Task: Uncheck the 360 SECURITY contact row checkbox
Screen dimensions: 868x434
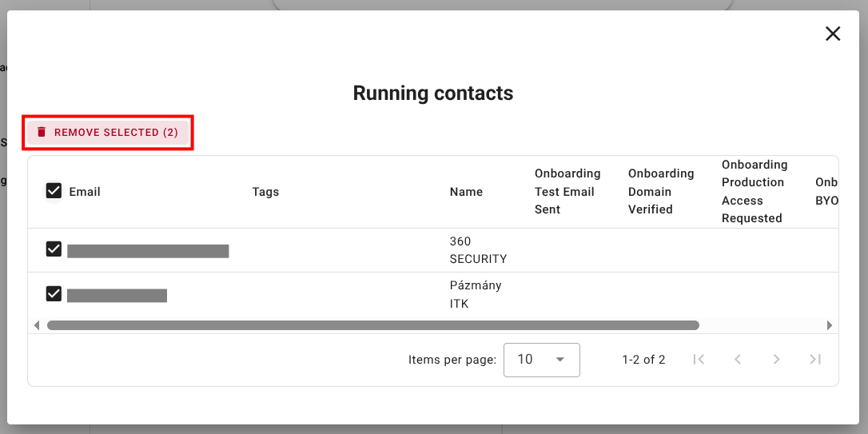Action: (54, 249)
